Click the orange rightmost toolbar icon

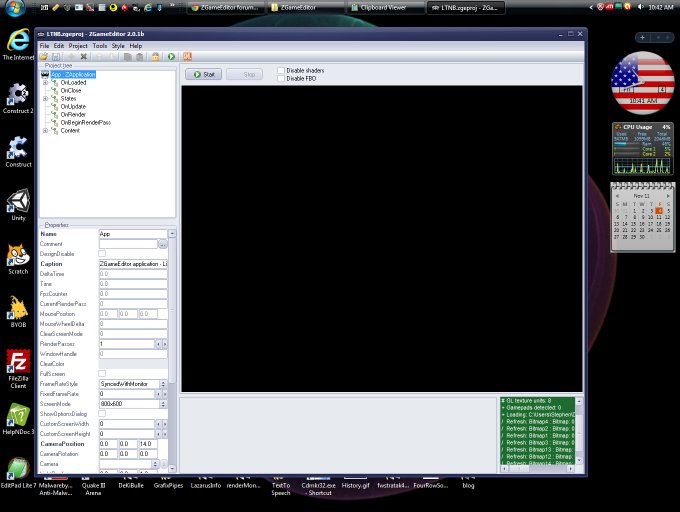(187, 56)
